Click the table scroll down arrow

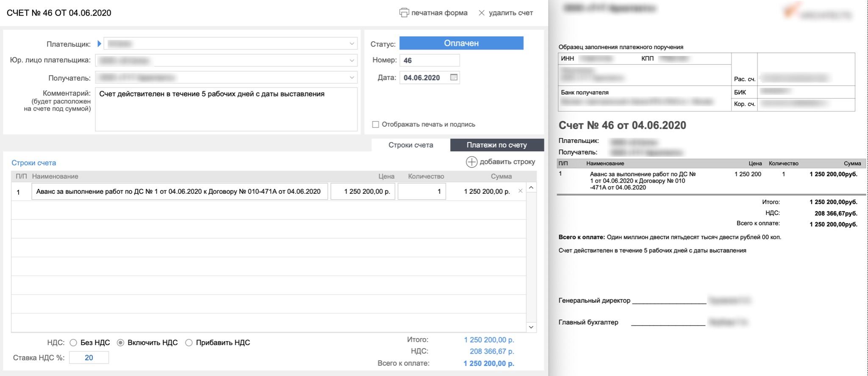click(531, 327)
